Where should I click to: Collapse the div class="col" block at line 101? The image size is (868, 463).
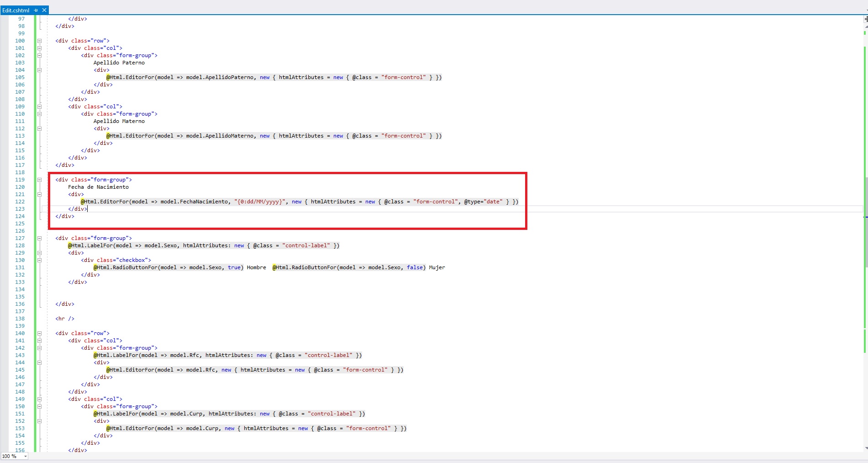pos(39,48)
